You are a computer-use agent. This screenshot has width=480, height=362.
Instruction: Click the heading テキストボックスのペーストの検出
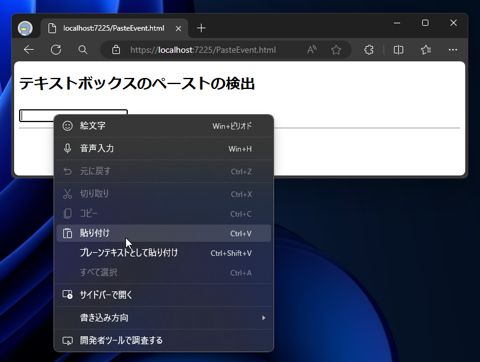[137, 83]
